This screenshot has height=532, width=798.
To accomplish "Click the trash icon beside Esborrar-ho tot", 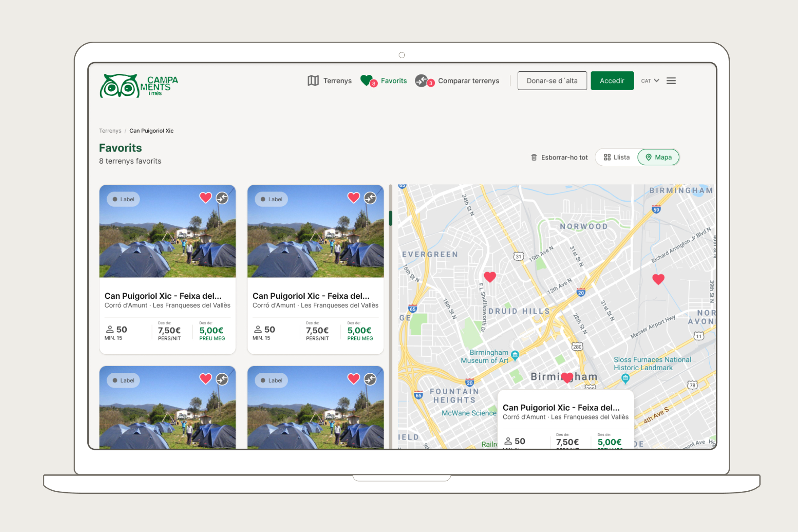I will coord(534,157).
